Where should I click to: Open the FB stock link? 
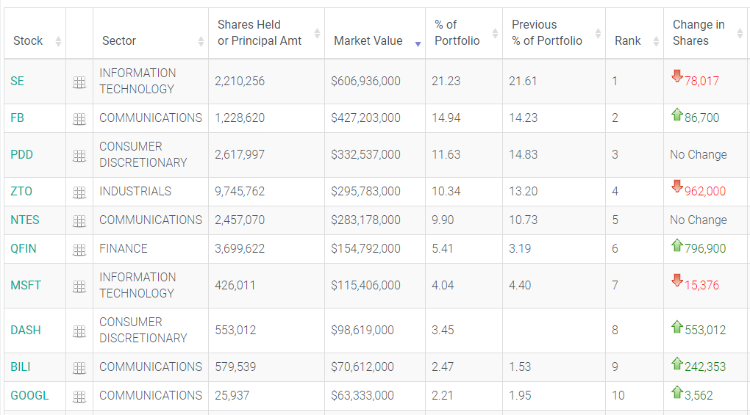click(17, 118)
